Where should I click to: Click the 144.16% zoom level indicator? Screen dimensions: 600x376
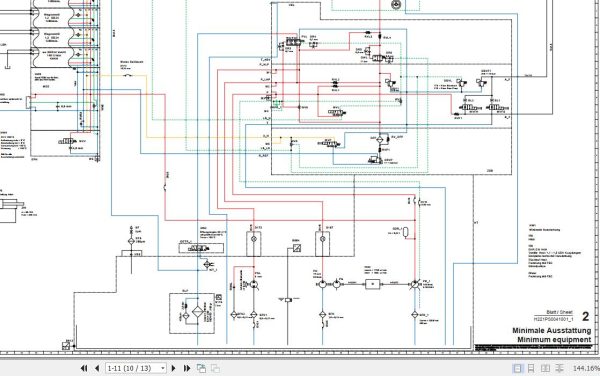pos(586,368)
